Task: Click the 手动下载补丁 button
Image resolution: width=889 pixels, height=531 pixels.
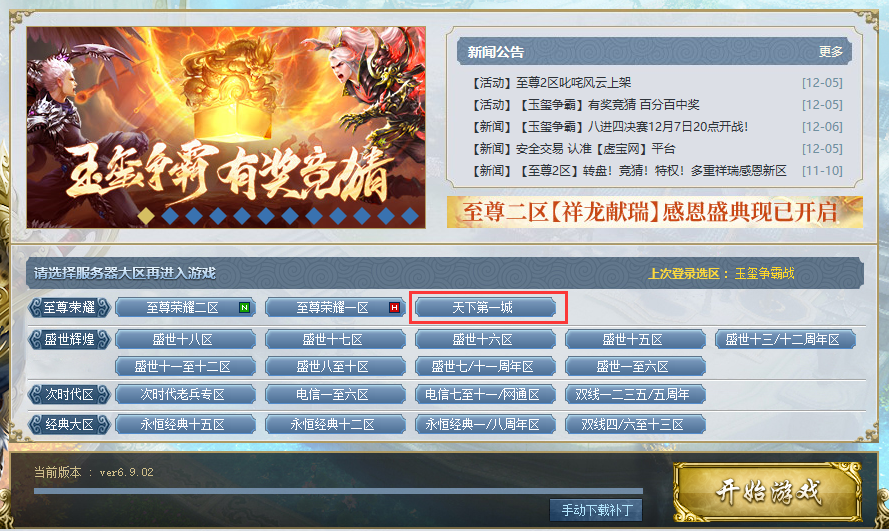Action: click(x=596, y=510)
